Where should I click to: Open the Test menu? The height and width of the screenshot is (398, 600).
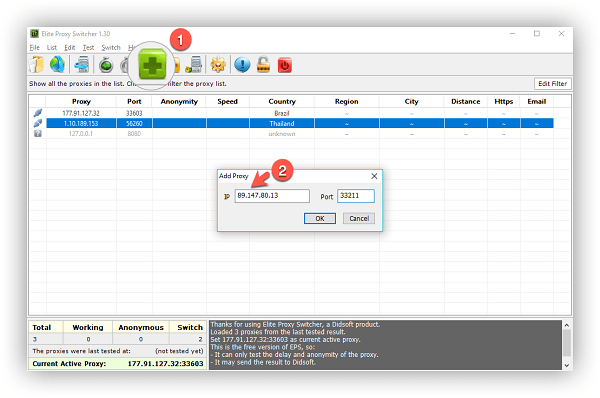pyautogui.click(x=88, y=47)
